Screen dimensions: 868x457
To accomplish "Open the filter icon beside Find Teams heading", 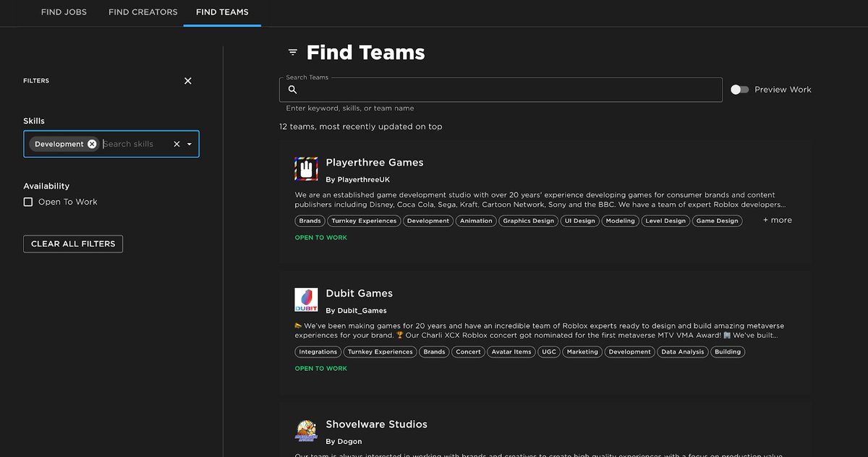I will (292, 52).
